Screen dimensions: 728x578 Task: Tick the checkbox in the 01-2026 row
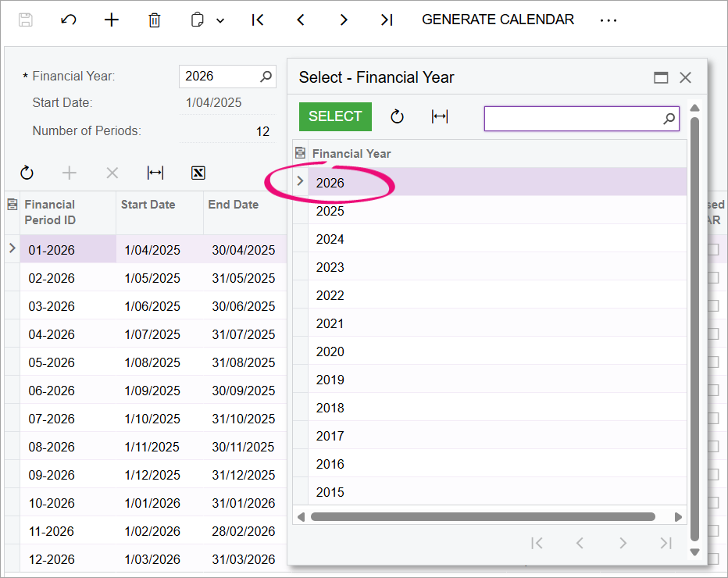[x=714, y=249]
